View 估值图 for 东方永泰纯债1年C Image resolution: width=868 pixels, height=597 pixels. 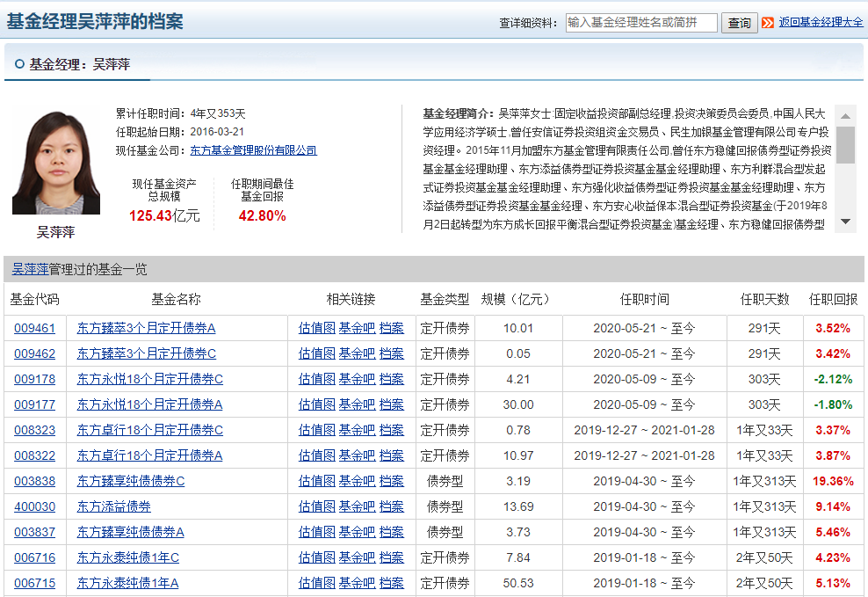(316, 557)
